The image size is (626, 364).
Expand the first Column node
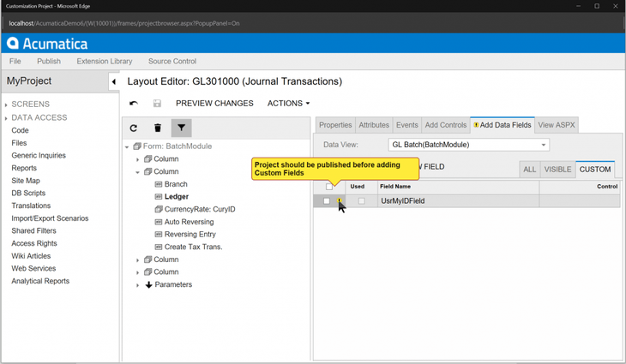138,159
